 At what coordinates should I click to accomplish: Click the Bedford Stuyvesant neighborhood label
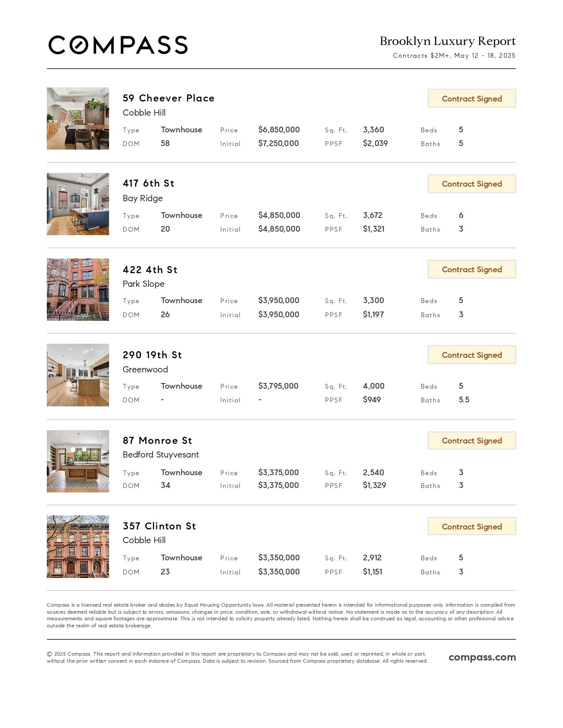tap(161, 454)
